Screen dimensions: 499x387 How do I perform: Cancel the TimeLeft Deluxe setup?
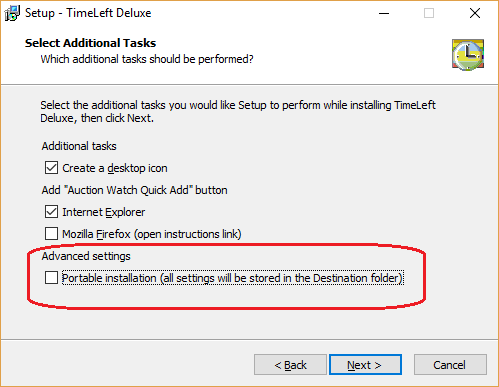pos(450,365)
